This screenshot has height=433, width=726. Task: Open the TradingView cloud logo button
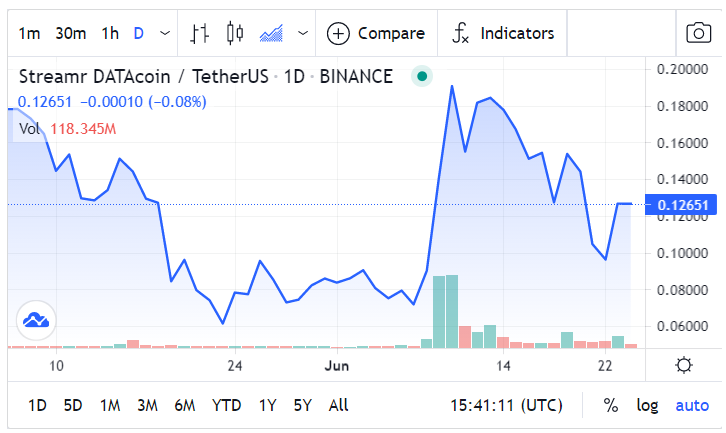(x=36, y=320)
